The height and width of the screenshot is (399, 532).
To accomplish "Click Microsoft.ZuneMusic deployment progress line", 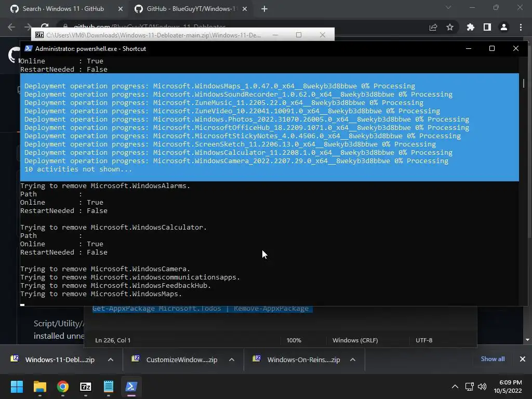I will coord(224,103).
